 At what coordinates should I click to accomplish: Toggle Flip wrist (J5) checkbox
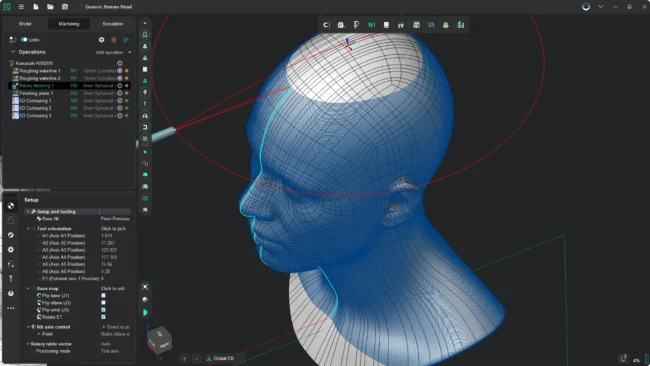(x=103, y=310)
